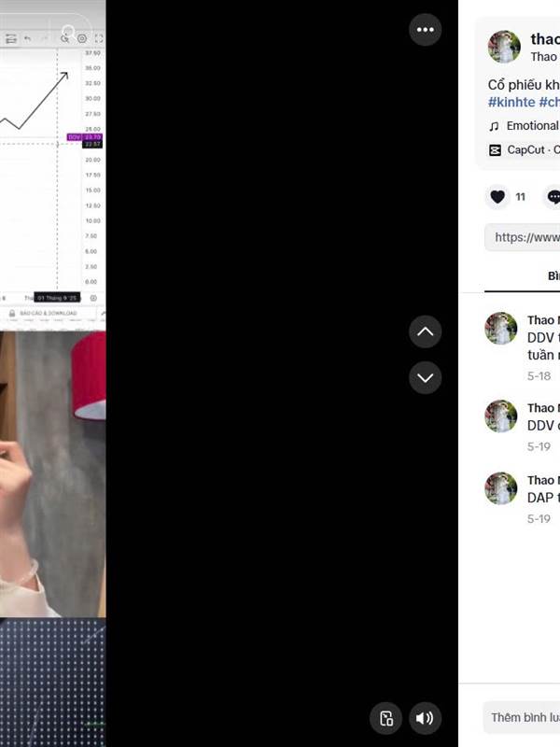Go to the next video with down arrow
Viewport: 560px width, 747px height.
point(425,378)
